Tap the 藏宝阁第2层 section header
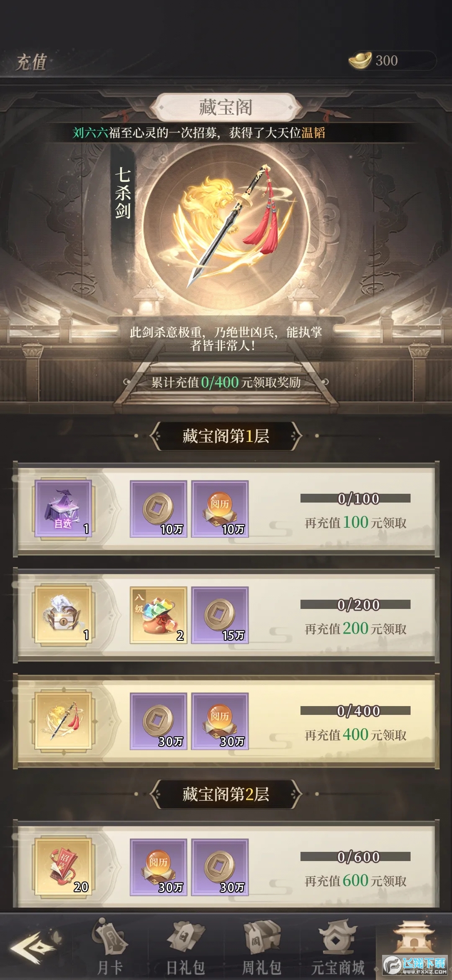The image size is (452, 980). 226,794
